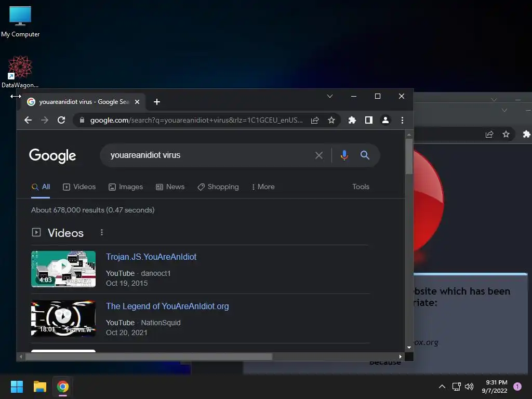Toggle the Chrome side panel

(x=369, y=120)
